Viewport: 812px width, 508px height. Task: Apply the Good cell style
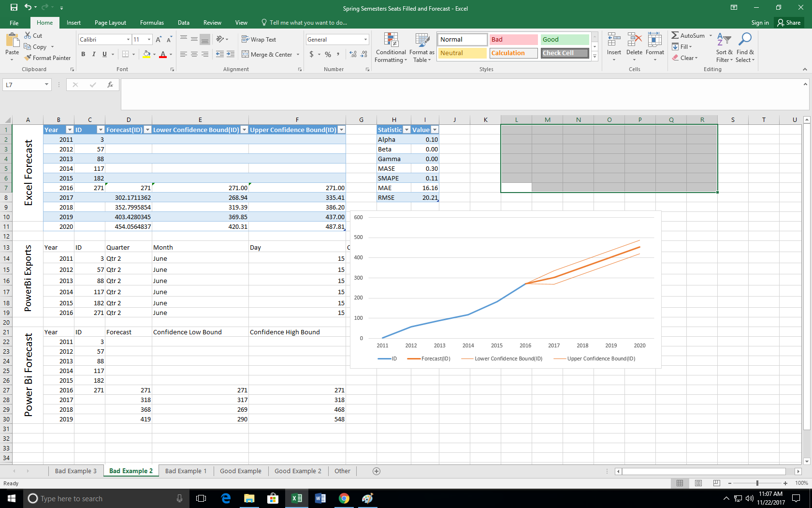[x=565, y=39]
